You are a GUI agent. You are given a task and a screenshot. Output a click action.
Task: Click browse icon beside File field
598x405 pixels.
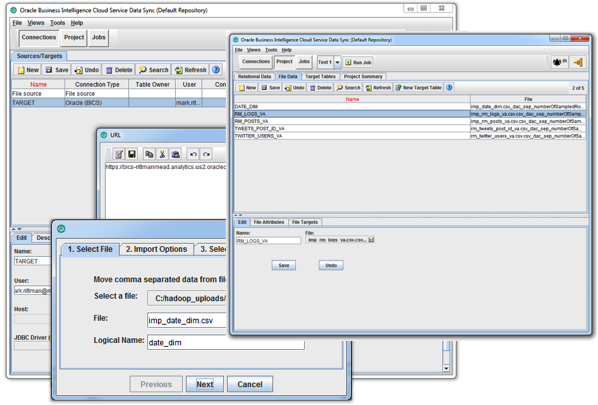371,240
